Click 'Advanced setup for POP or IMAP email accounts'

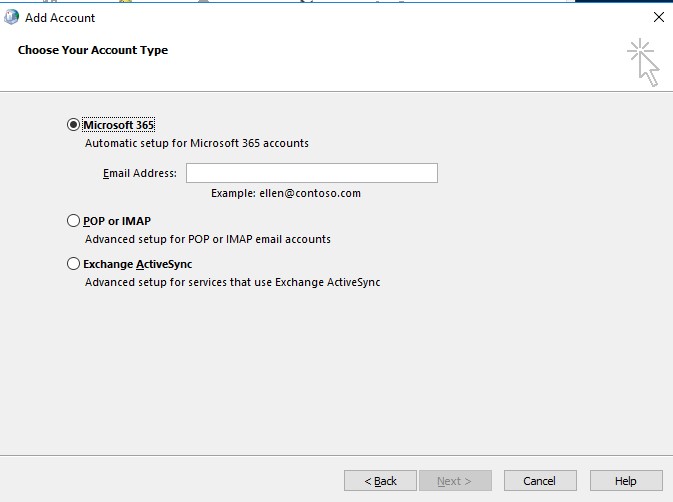click(208, 239)
